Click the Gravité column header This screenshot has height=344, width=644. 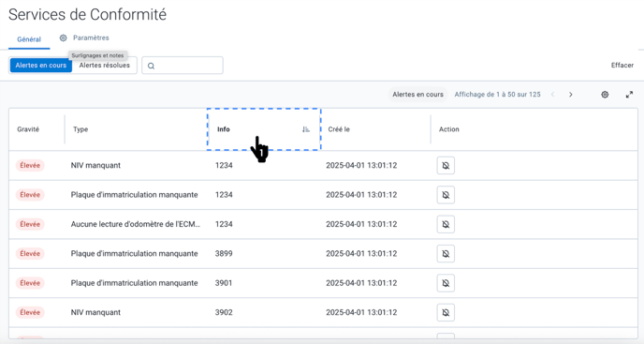pos(28,129)
